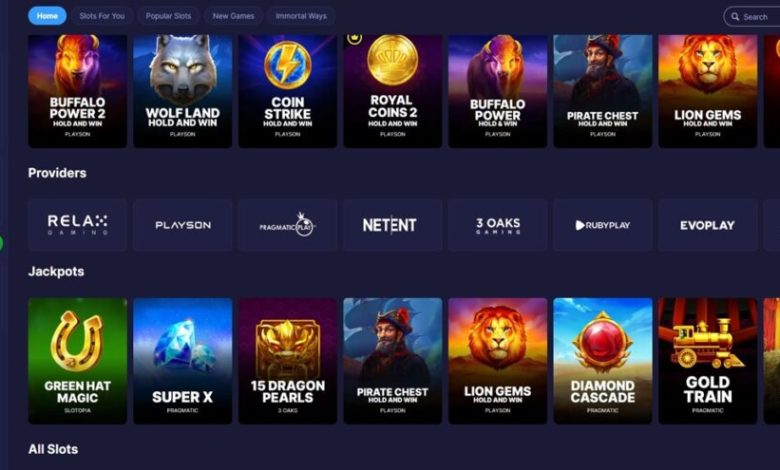Image resolution: width=780 pixels, height=470 pixels.
Task: Go to the Popular Slots tab
Action: click(x=168, y=16)
